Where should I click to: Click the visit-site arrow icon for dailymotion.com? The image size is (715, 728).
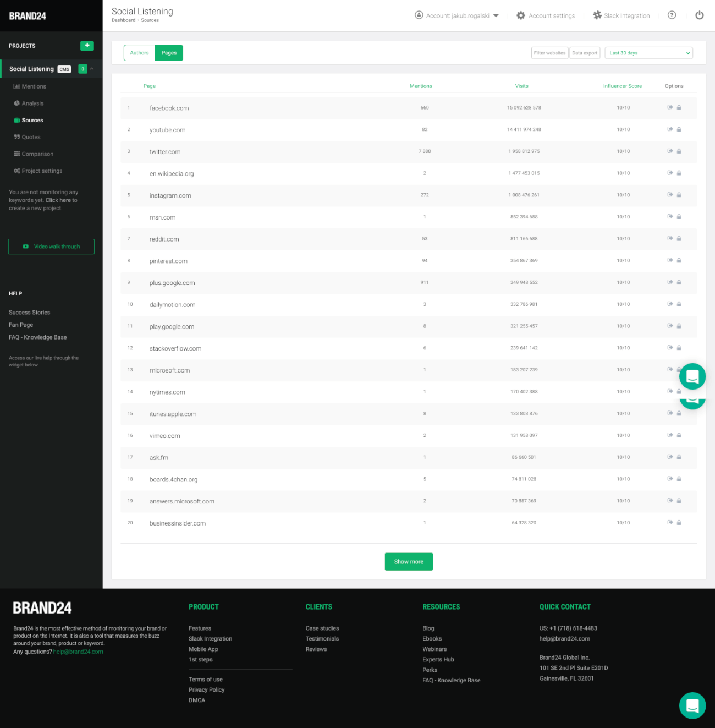(670, 304)
